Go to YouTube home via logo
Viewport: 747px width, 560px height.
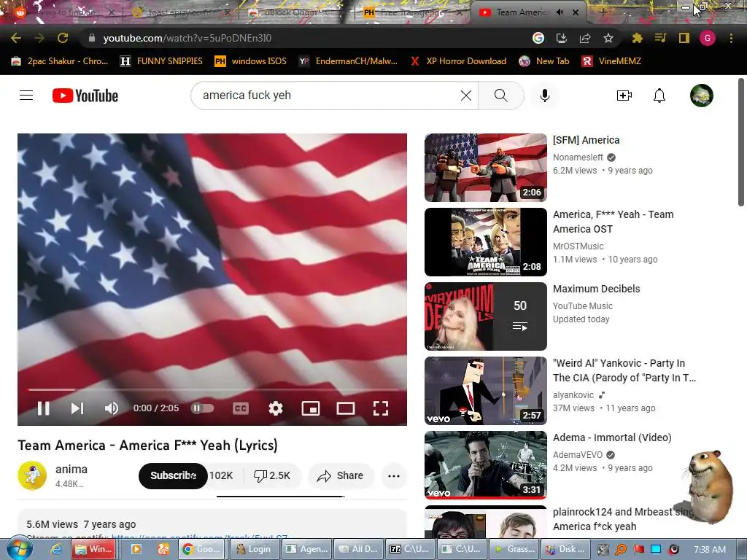pos(85,96)
